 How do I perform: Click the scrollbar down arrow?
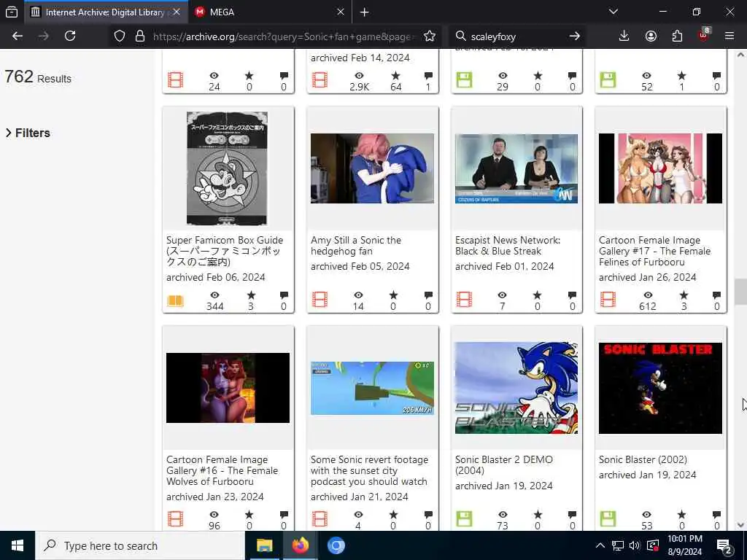(x=740, y=525)
